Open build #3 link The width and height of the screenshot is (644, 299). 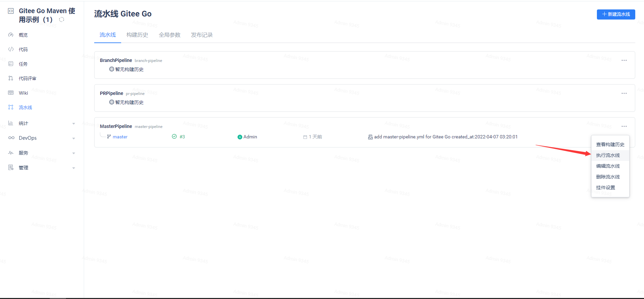click(182, 137)
